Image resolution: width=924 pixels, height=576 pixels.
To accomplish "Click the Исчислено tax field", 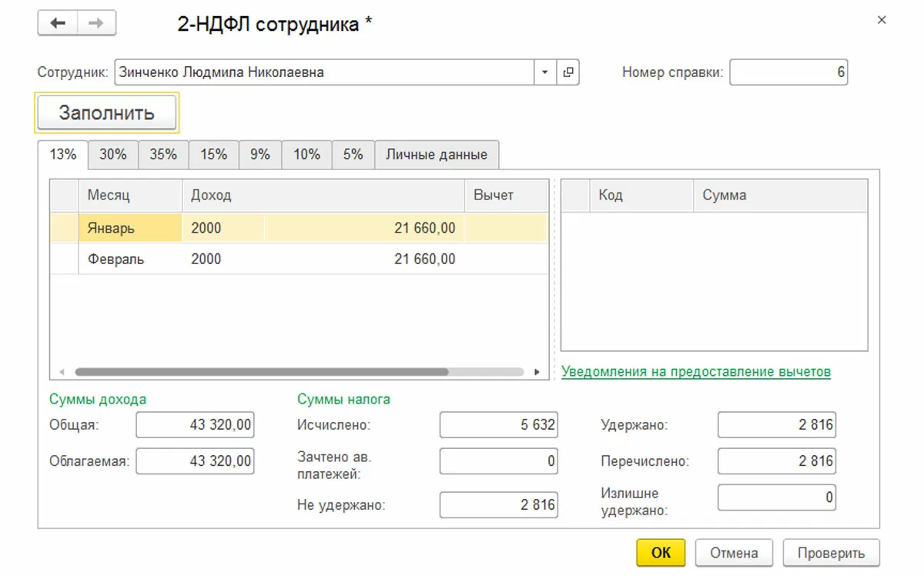I will 499,424.
